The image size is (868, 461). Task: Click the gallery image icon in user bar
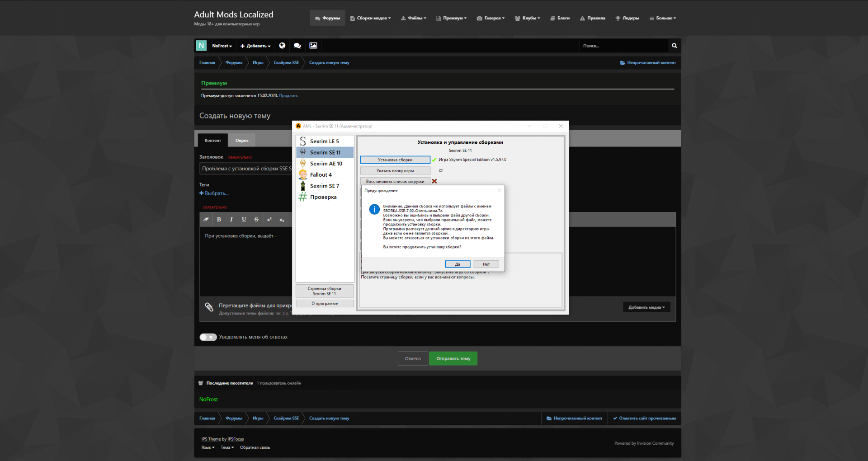click(313, 46)
